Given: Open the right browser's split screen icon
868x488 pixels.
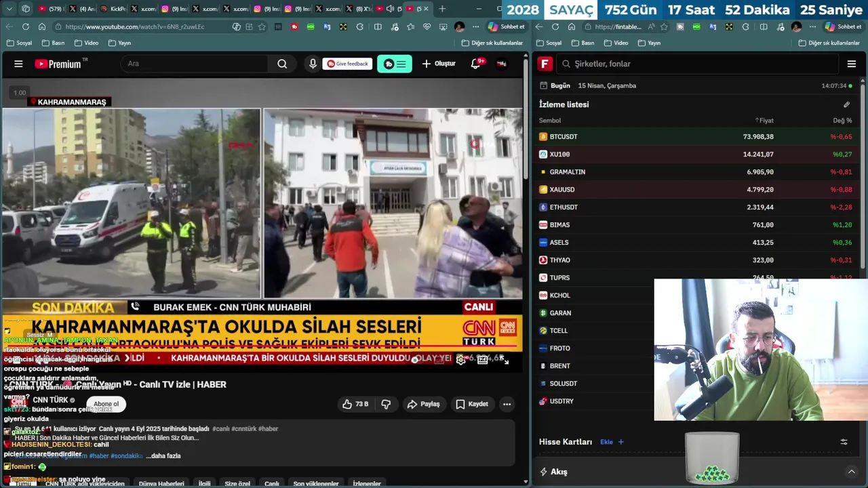Looking at the screenshot, I should point(764,26).
